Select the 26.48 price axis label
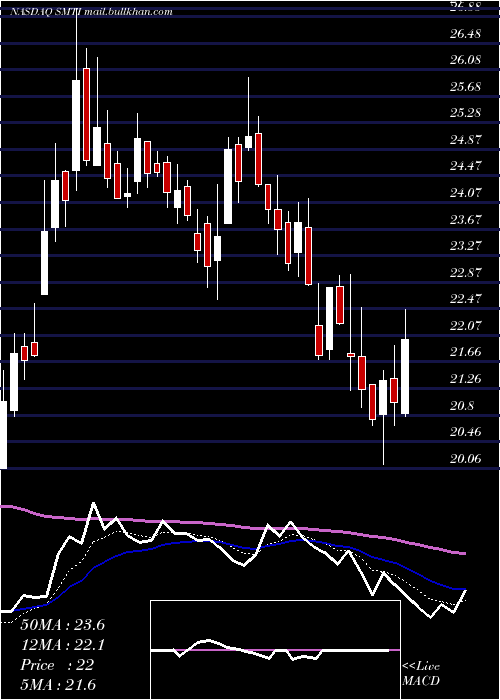The image size is (500, 700). (465, 33)
